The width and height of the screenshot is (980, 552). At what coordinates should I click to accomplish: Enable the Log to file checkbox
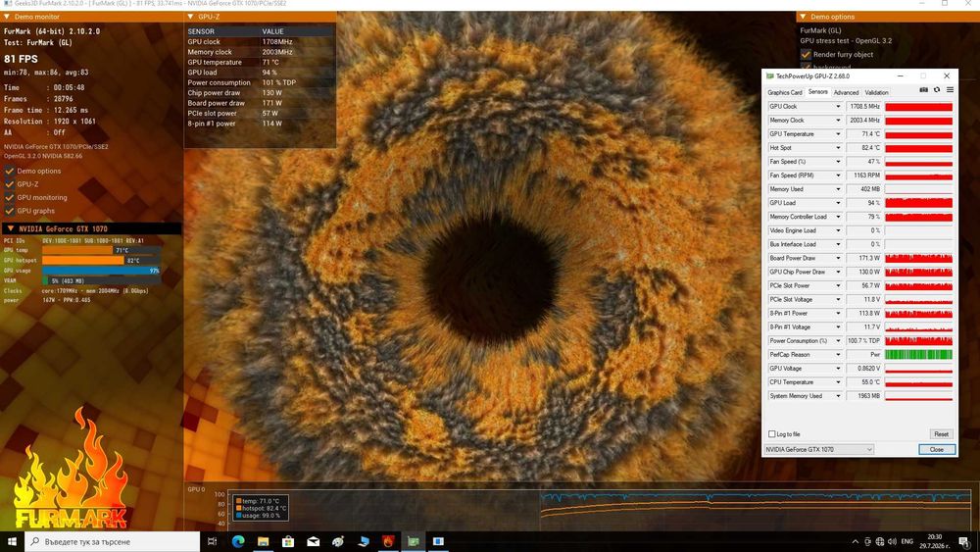pyautogui.click(x=772, y=433)
